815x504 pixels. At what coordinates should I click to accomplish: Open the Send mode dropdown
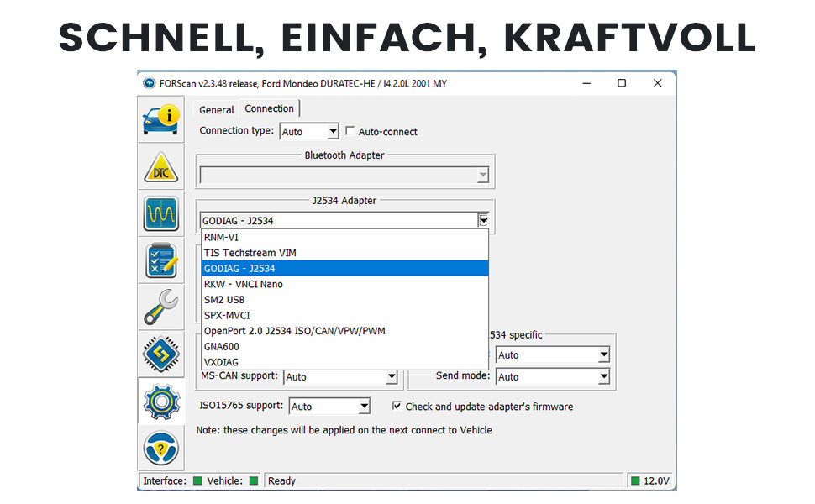tap(603, 377)
